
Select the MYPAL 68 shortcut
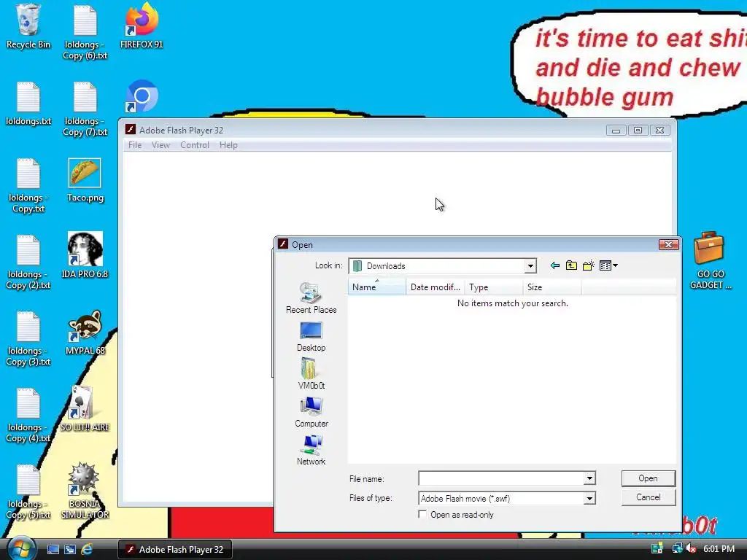(85, 332)
